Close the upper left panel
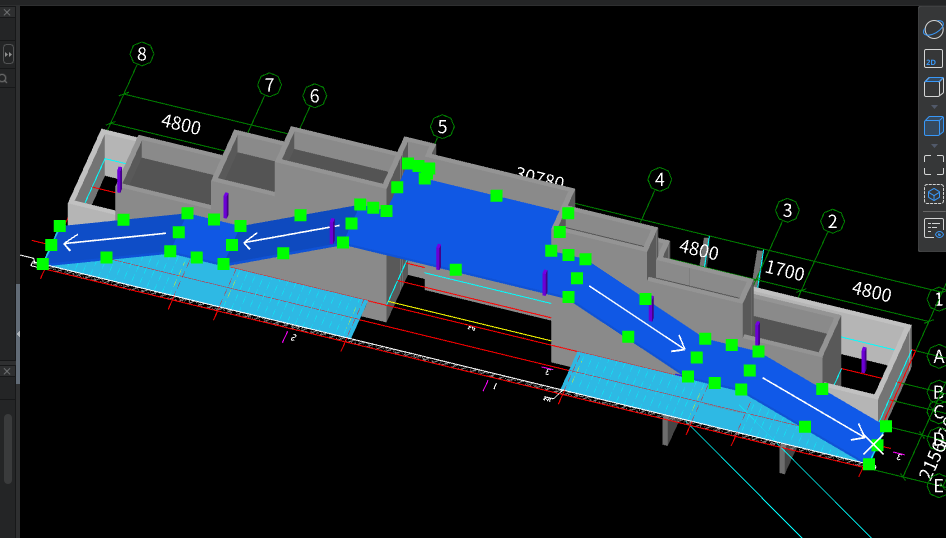The height and width of the screenshot is (538, 946). click(7, 12)
